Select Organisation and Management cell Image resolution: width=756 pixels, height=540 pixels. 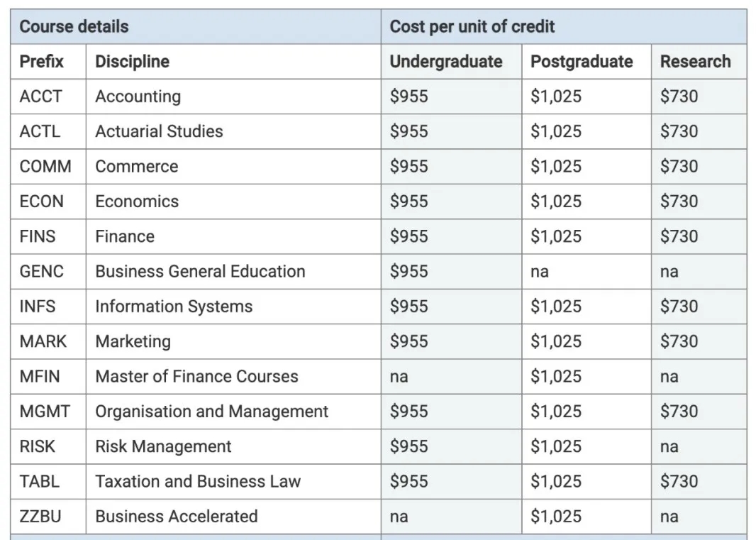(x=233, y=412)
